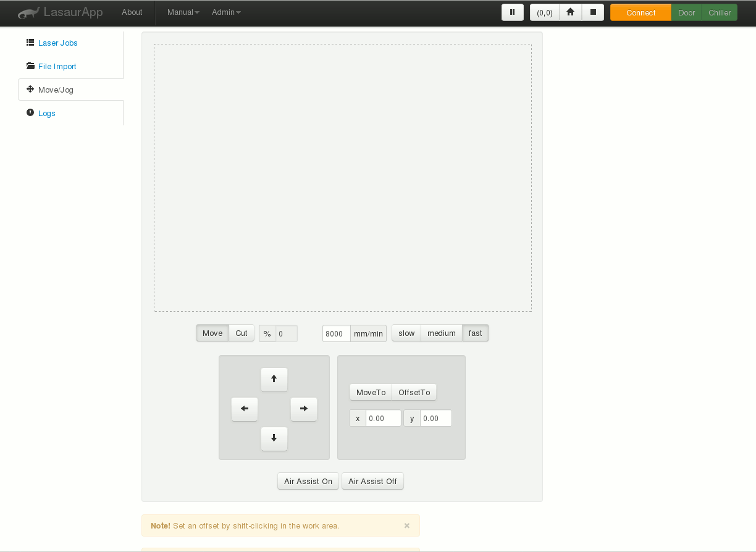Image resolution: width=756 pixels, height=552 pixels.
Task: Click the home icon to run homing
Action: (x=571, y=12)
